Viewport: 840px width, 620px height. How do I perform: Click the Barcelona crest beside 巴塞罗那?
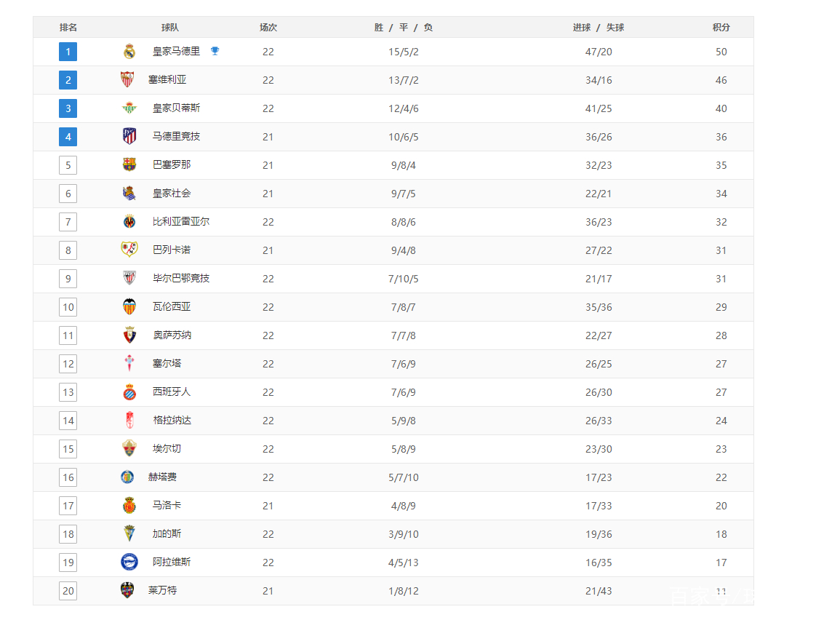pos(129,164)
